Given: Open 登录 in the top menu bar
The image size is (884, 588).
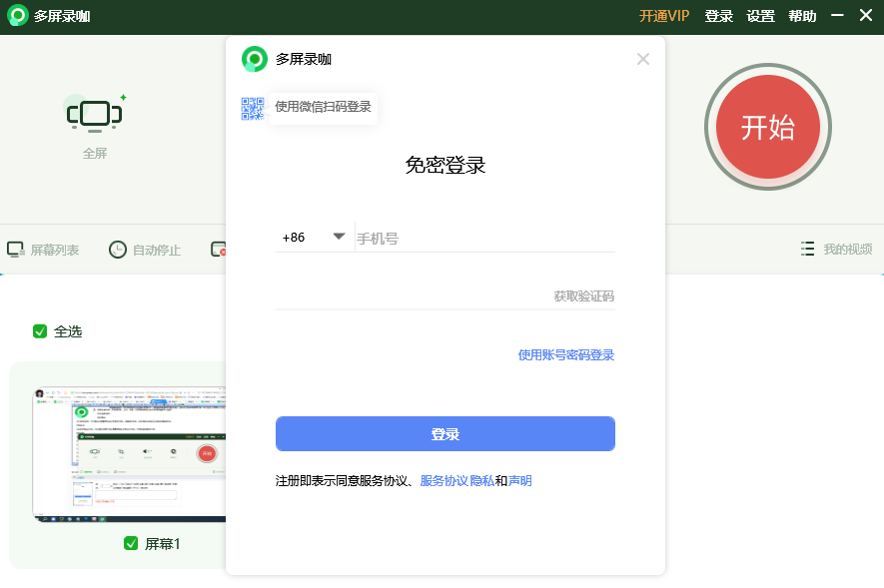Looking at the screenshot, I should click(x=719, y=16).
